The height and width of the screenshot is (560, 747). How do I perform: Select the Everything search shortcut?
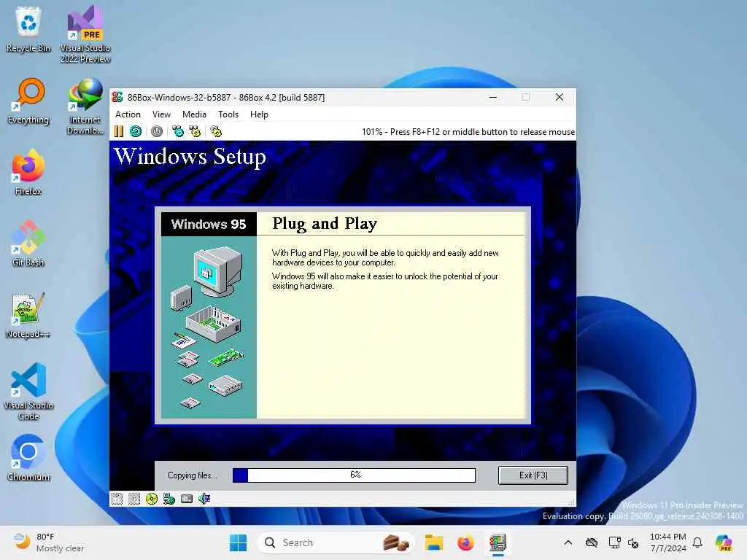point(28,101)
